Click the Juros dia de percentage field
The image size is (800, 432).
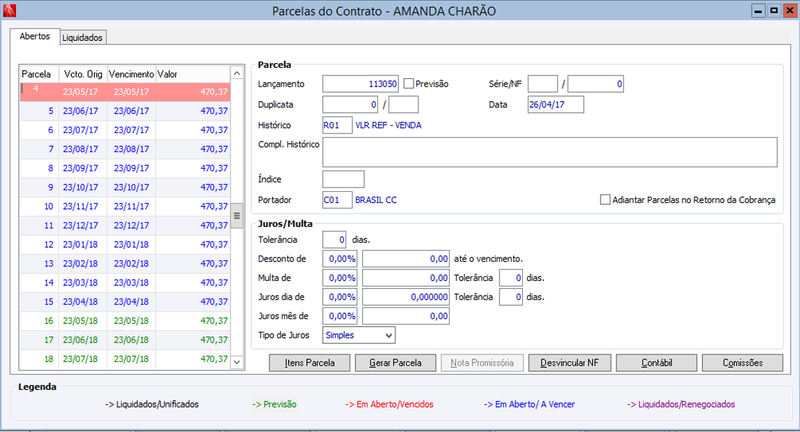(x=340, y=297)
